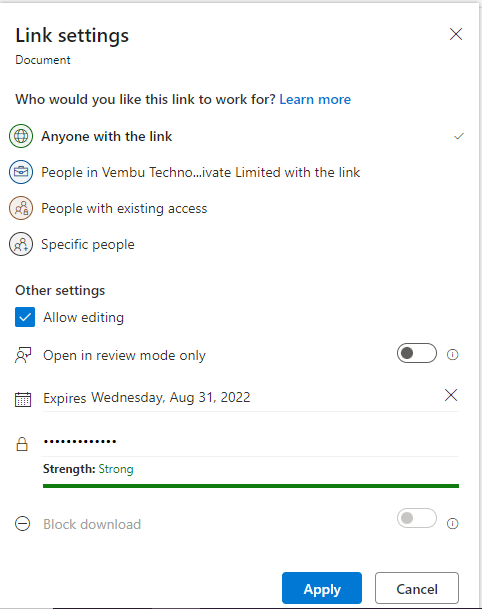Click the padlock password icon
This screenshot has height=609, width=482.
(x=22, y=444)
